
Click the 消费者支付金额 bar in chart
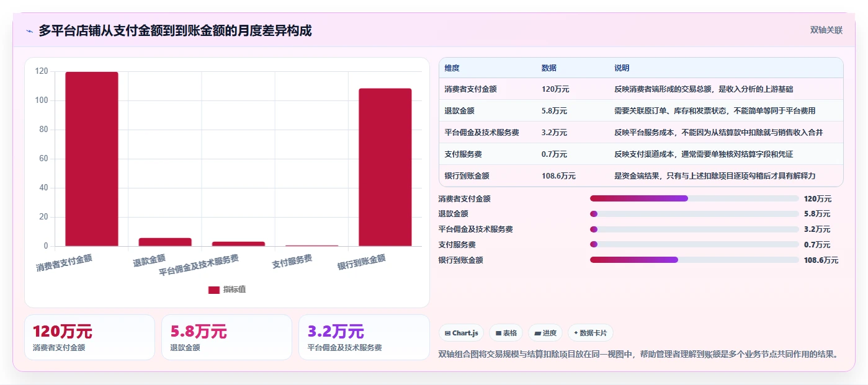tap(92, 159)
